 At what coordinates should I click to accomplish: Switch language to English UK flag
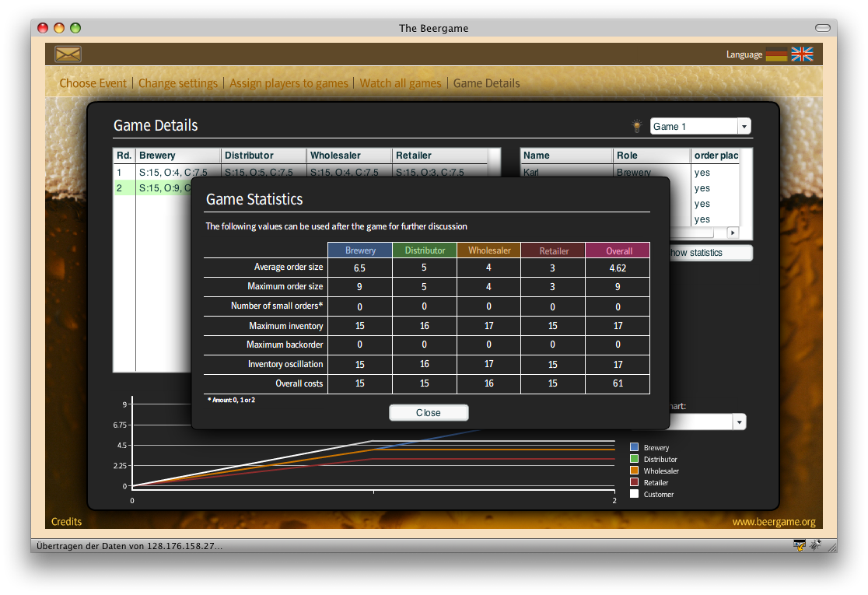(802, 54)
